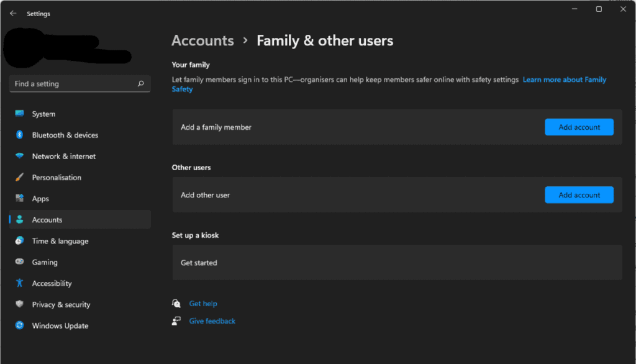Click the Accessibility figure icon

pyautogui.click(x=19, y=283)
